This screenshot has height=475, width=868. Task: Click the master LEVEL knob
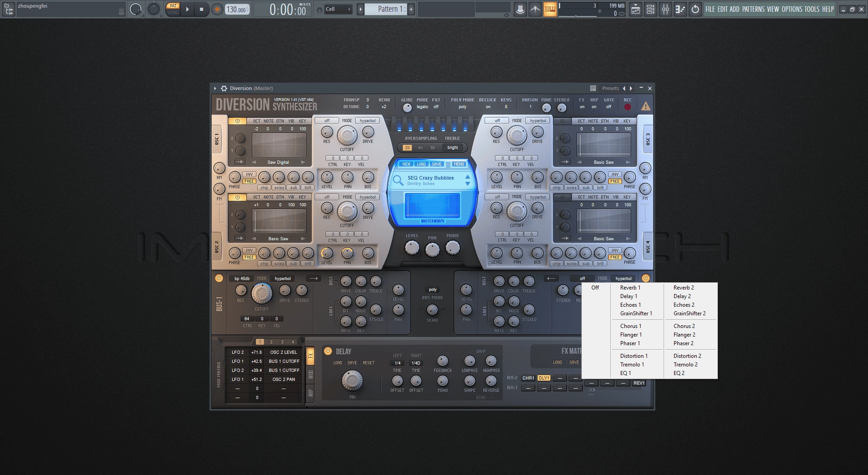pos(412,248)
